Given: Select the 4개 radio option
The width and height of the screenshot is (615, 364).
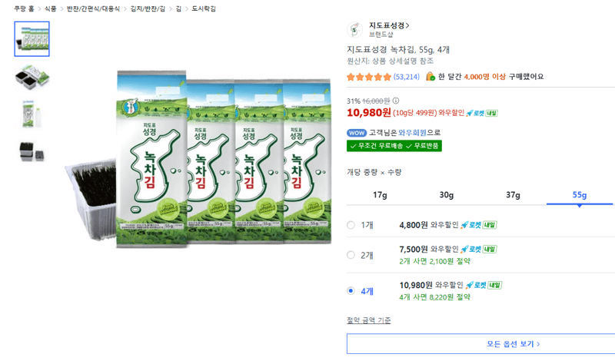Looking at the screenshot, I should point(351,291).
